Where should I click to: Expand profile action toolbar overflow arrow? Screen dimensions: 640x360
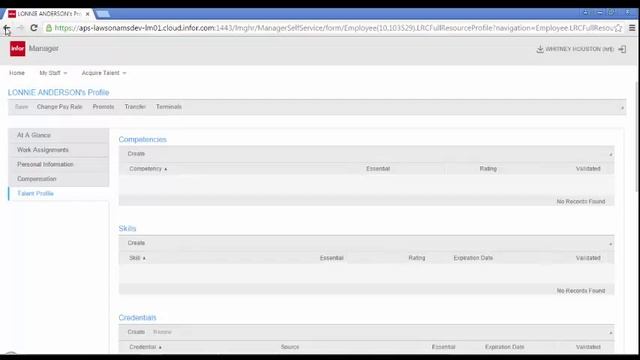pyautogui.click(x=622, y=108)
